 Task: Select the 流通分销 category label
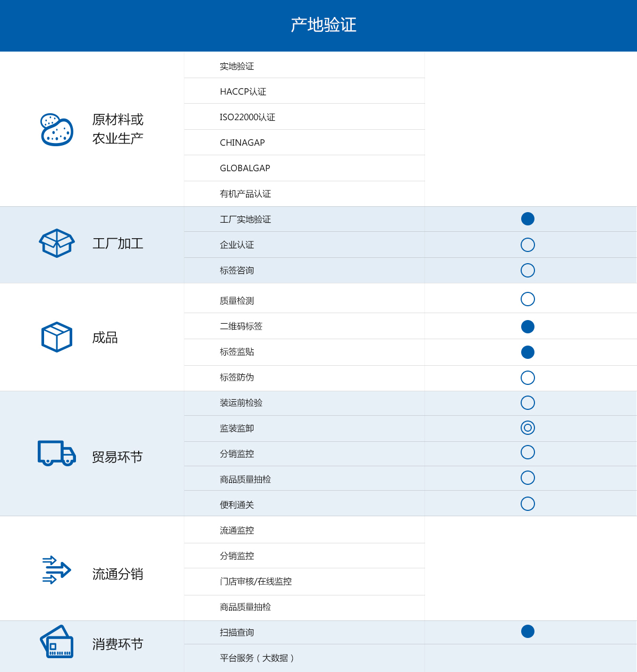(118, 574)
